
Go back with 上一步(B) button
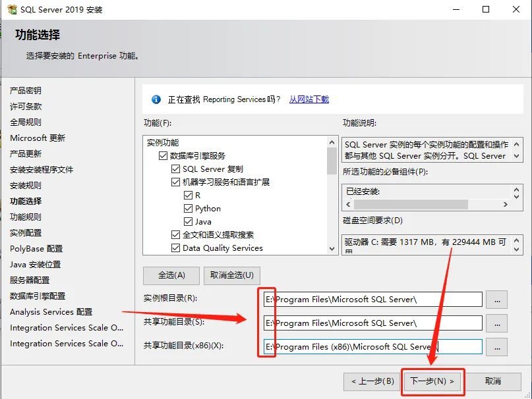pos(372,382)
